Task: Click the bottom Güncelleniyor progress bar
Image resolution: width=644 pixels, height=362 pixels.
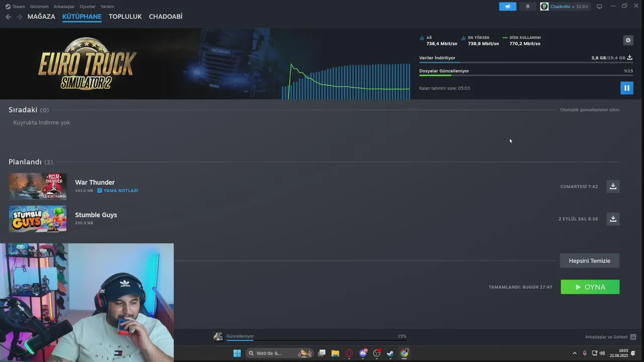Action: (x=316, y=340)
